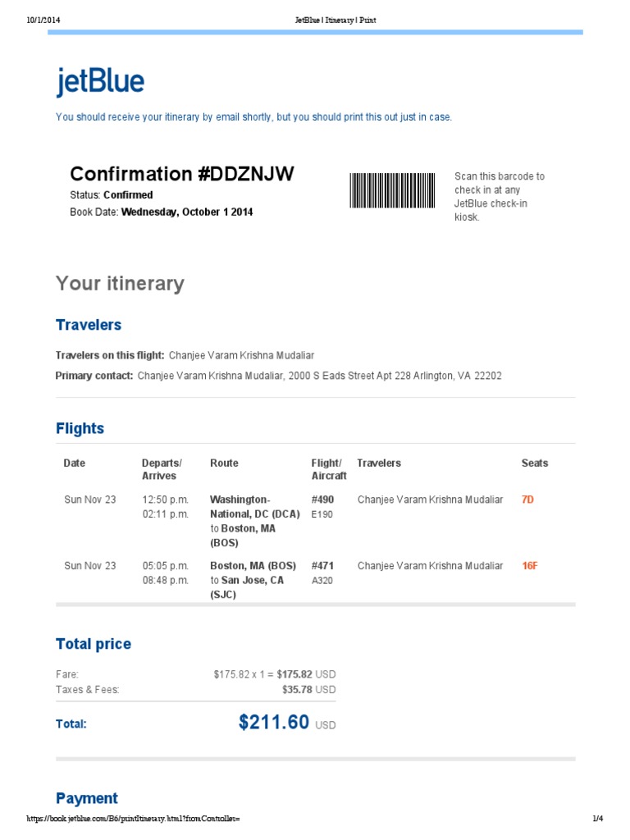Image resolution: width=630 pixels, height=840 pixels.
Task: Click the Payment section heading
Action: 87,798
